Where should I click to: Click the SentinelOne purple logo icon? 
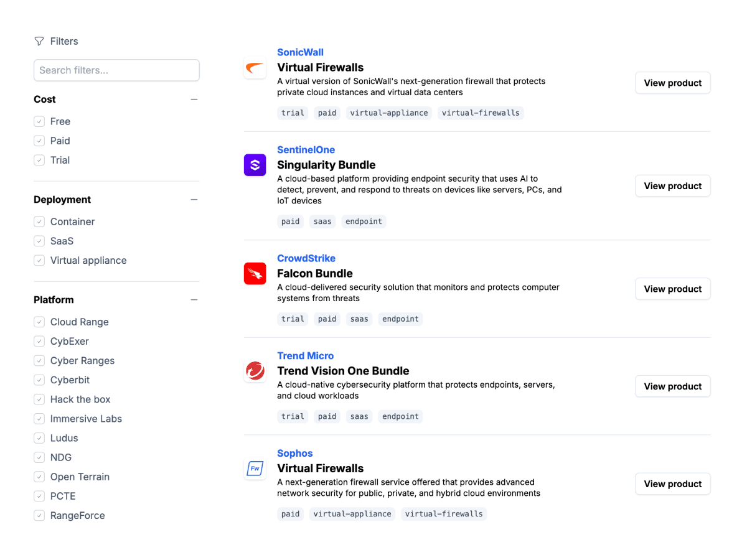[255, 165]
